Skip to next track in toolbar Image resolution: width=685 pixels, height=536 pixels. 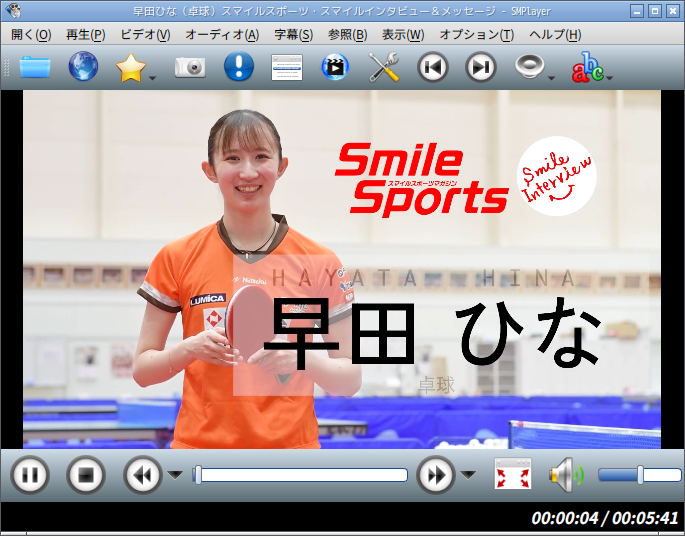[481, 67]
